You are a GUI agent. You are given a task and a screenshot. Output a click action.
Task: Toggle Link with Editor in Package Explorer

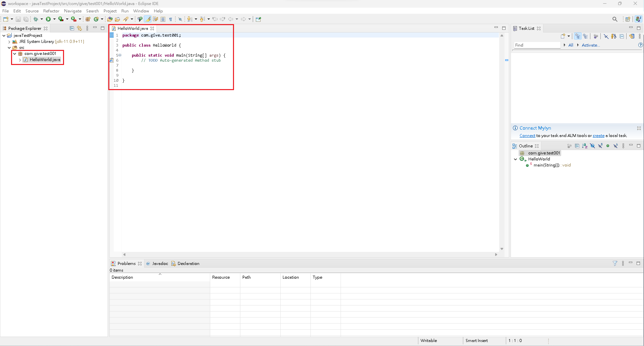pyautogui.click(x=79, y=28)
